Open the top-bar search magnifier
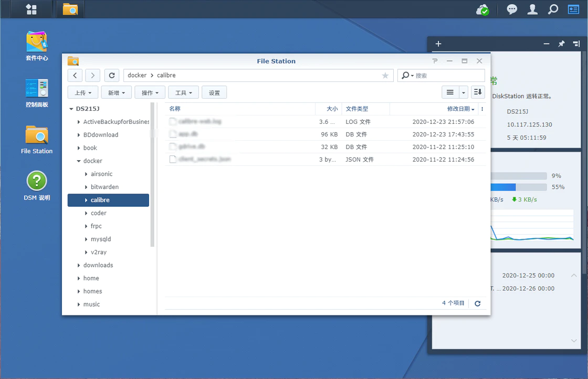 point(553,9)
